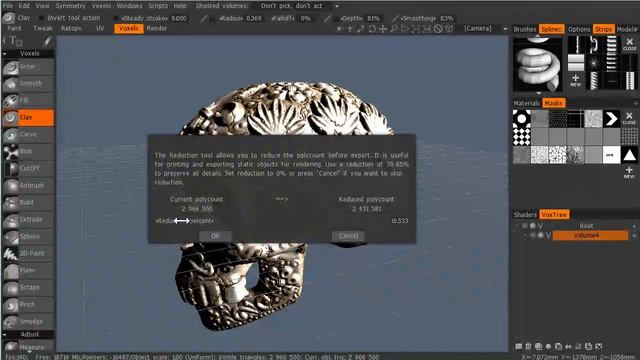
Task: Select the Carve tool
Action: [28, 134]
